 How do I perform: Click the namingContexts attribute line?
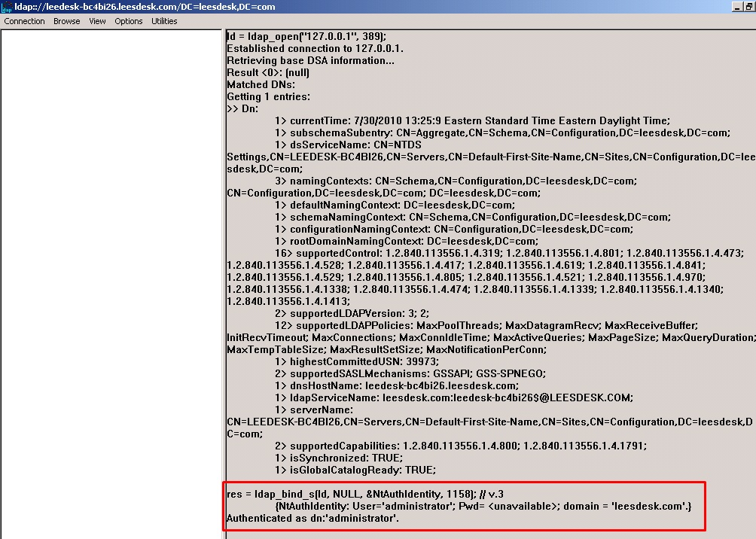click(x=456, y=181)
